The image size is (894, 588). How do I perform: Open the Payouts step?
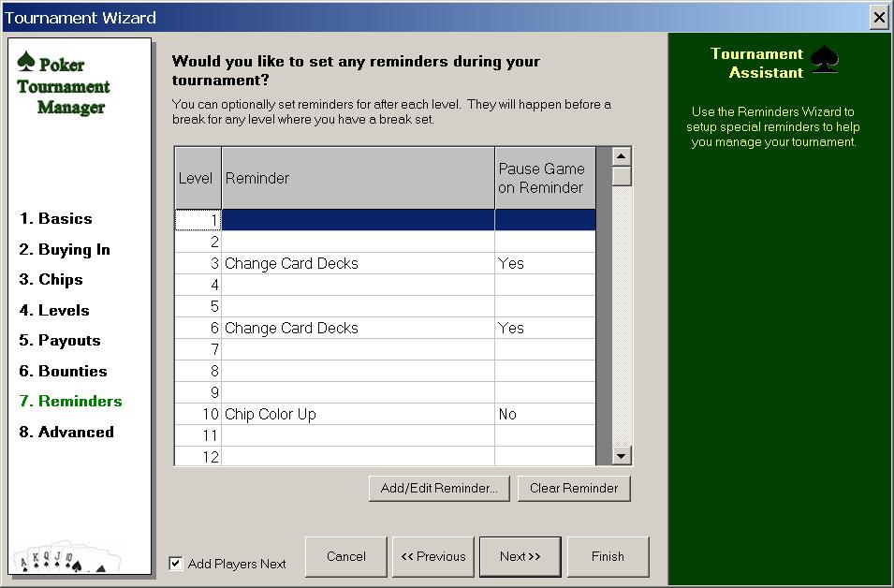point(58,340)
